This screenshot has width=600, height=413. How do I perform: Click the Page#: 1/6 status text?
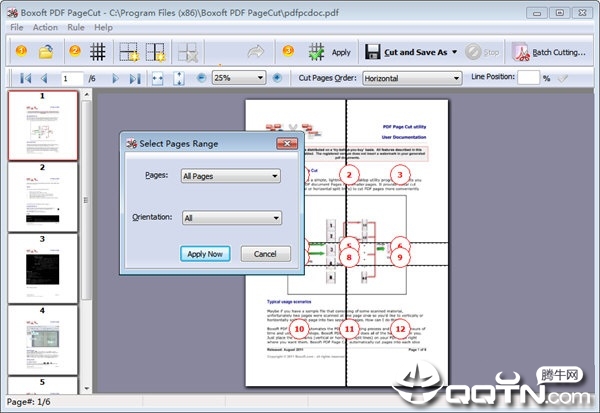pyautogui.click(x=29, y=402)
